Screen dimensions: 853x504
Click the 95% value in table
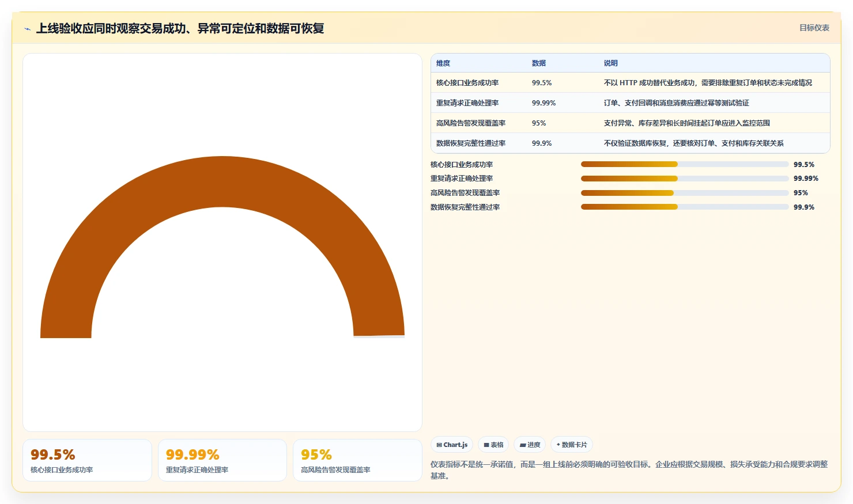(x=539, y=123)
